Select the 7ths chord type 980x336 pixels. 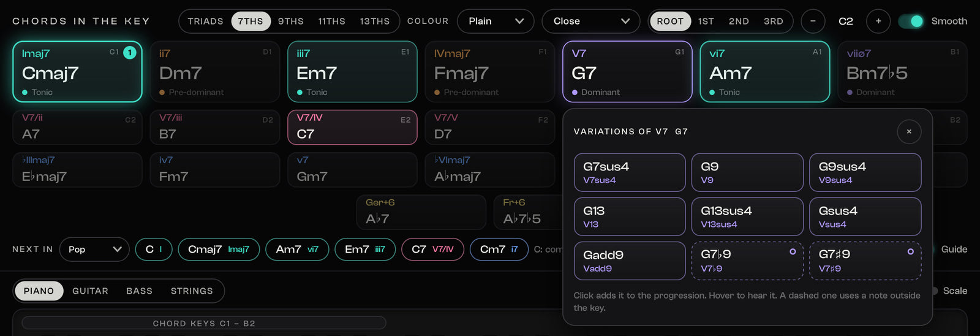251,21
